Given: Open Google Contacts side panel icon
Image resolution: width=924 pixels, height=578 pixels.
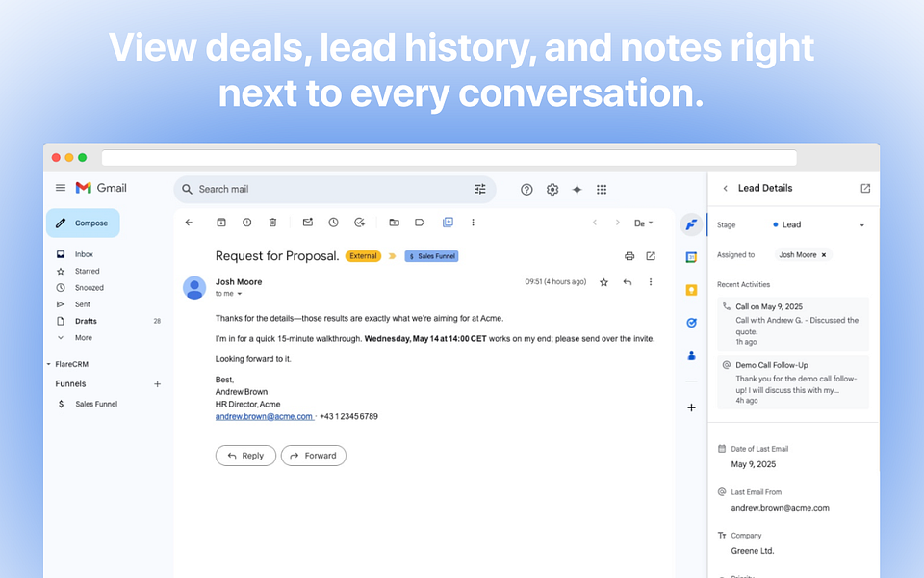Looking at the screenshot, I should [x=691, y=355].
